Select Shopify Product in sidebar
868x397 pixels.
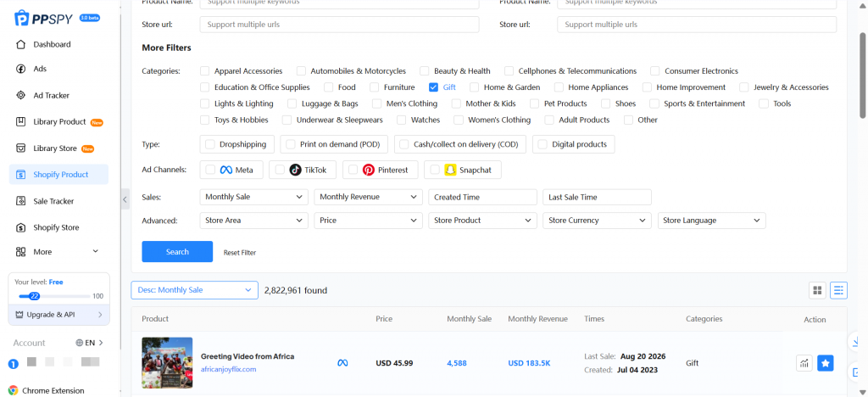click(58, 175)
